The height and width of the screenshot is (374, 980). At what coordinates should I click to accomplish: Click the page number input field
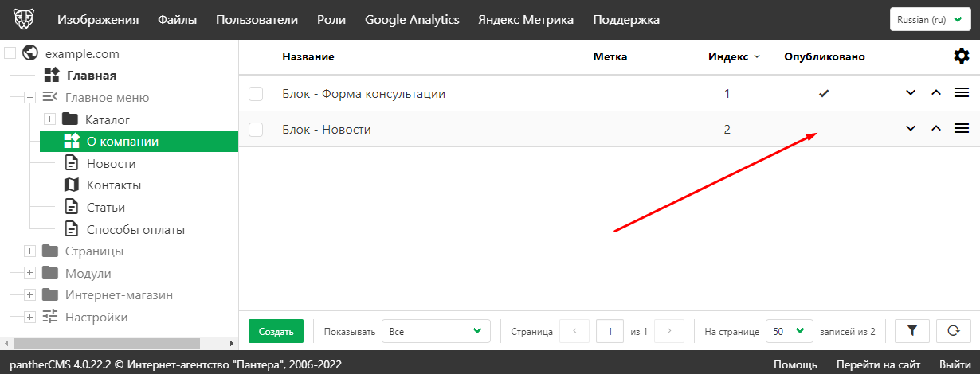click(x=610, y=331)
